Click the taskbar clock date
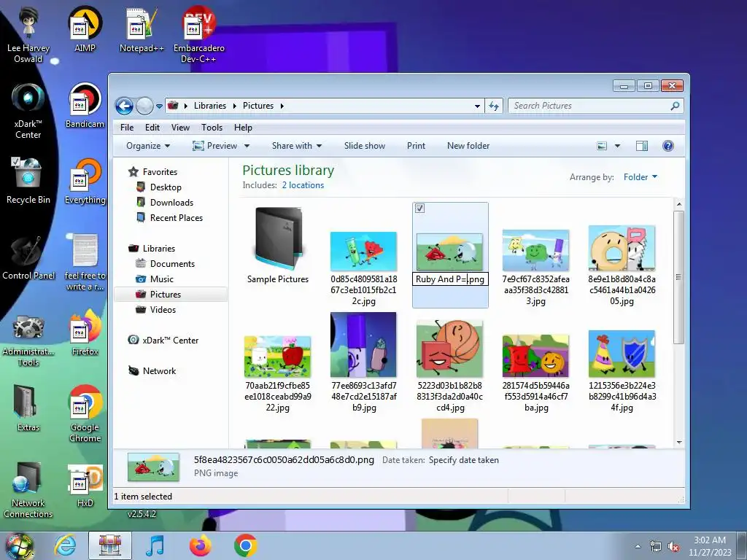 coord(710,553)
